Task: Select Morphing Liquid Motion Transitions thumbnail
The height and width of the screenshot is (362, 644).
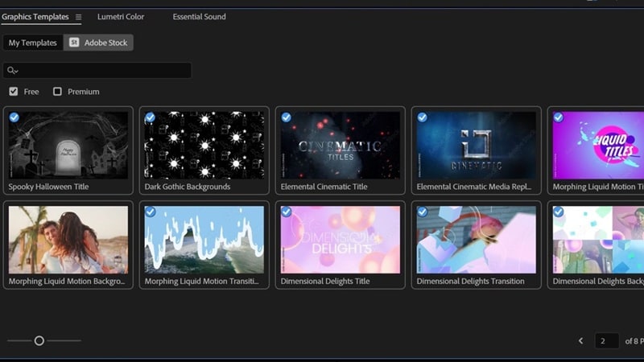Action: point(204,240)
